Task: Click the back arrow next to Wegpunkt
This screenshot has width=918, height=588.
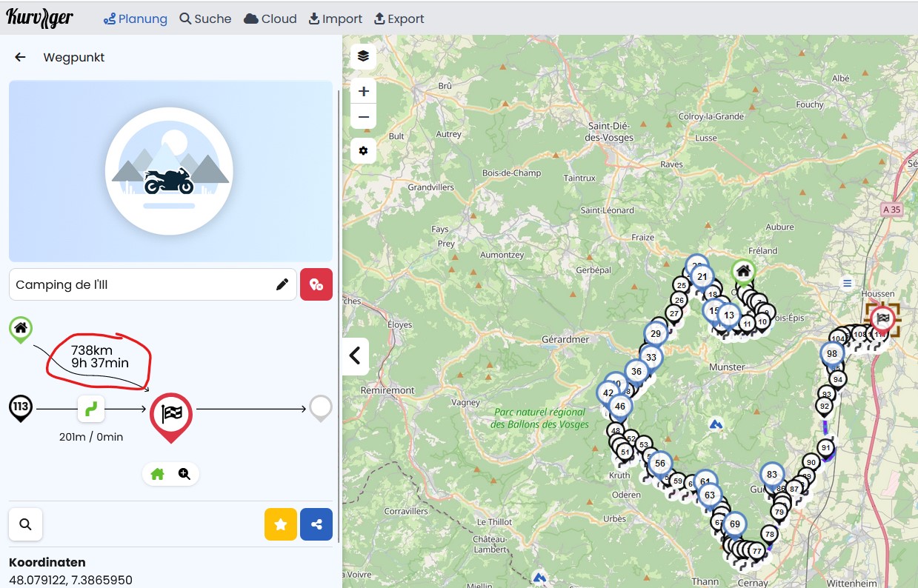Action: point(20,57)
